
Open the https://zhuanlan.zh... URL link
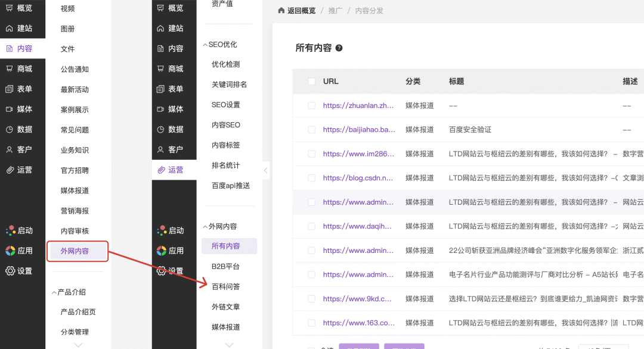tap(358, 106)
